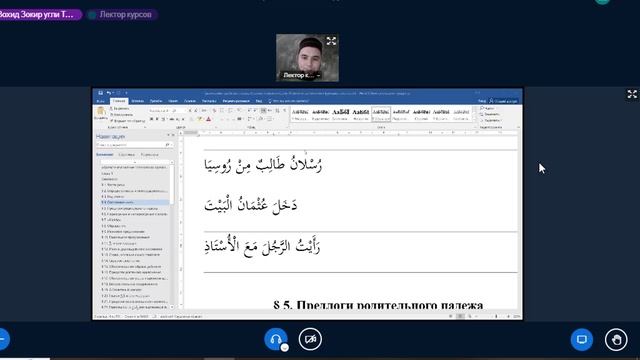Customize the Quick Access Toolbar dropdown
Viewport: 640px width, 360px height.
point(126,93)
